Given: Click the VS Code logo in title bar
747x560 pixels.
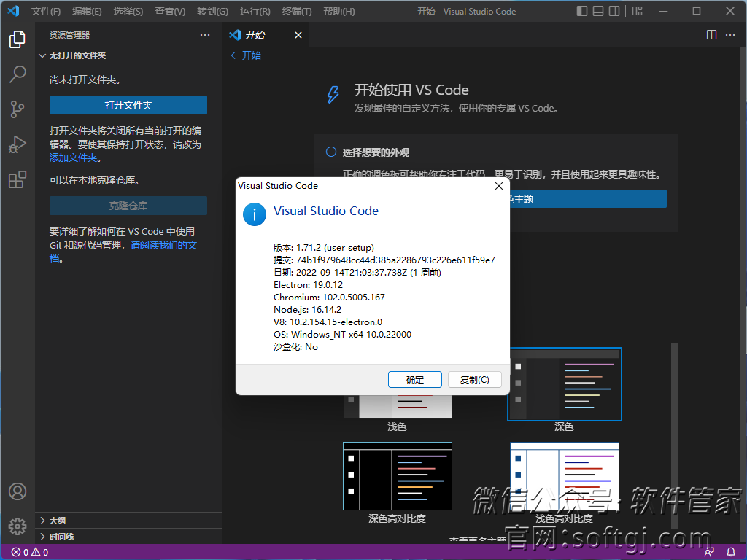Looking at the screenshot, I should (13, 11).
